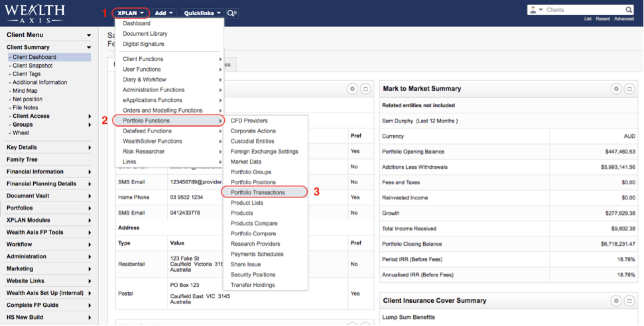Screen dimensions: 644x326
Task: Open the Mind Map link
Action: (25, 91)
